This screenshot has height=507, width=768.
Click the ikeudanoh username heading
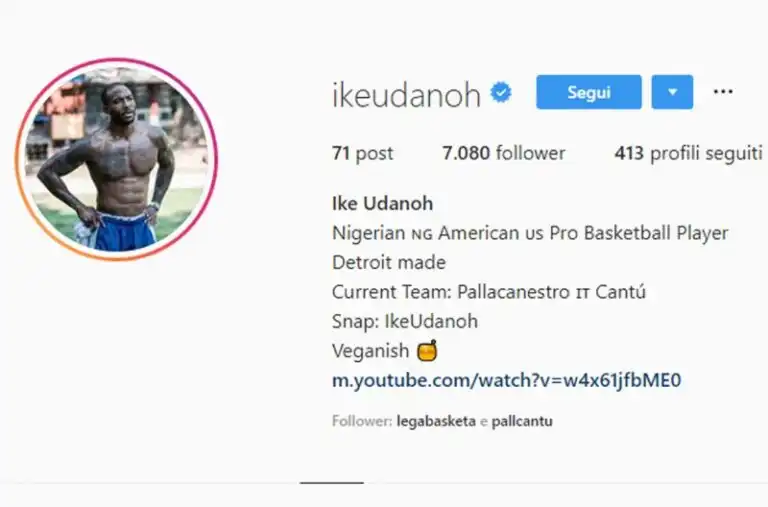click(x=407, y=94)
